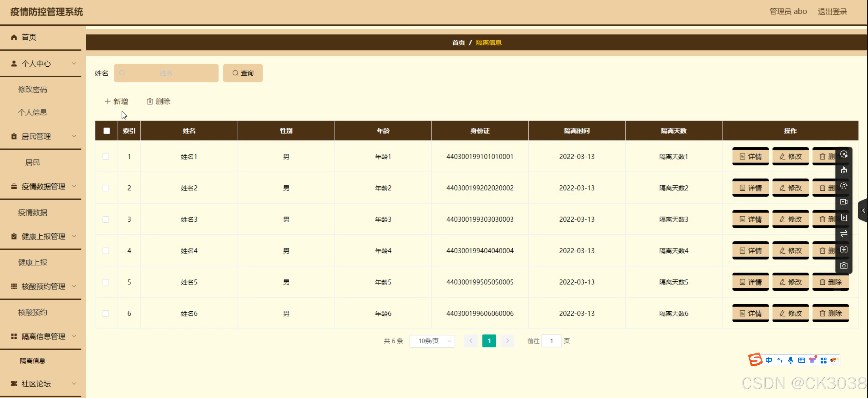Open the 10条/页 page size dropdown
Viewport: 868px width, 398px height.
point(432,341)
